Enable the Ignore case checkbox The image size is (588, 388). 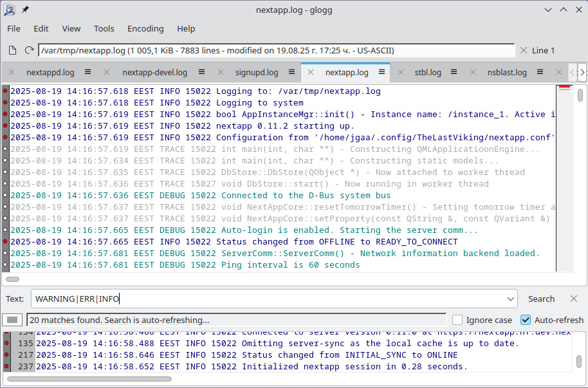[x=457, y=320]
